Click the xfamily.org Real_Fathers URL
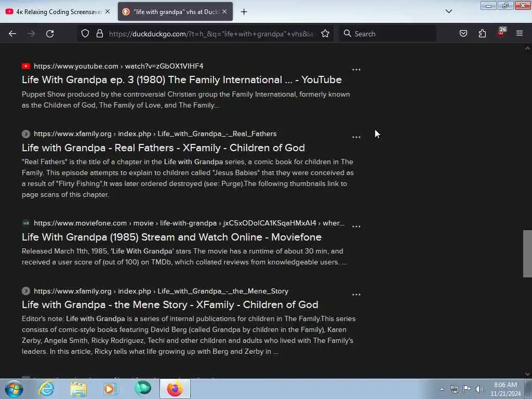The image size is (532, 399). pyautogui.click(x=155, y=134)
